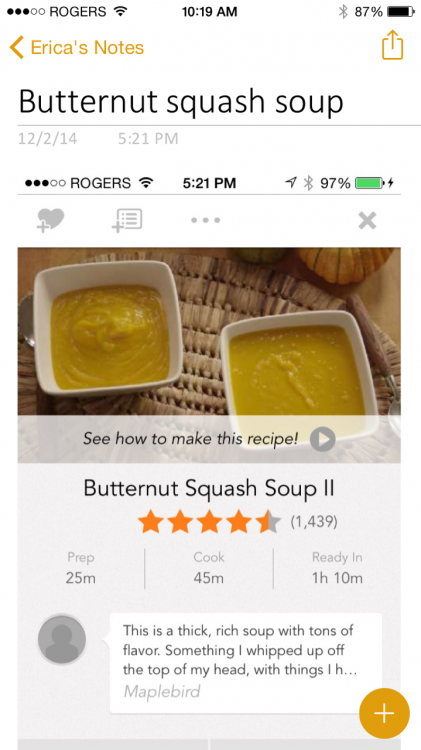
Task: Expand the truncated recipe description
Action: pyautogui.click(x=240, y=650)
